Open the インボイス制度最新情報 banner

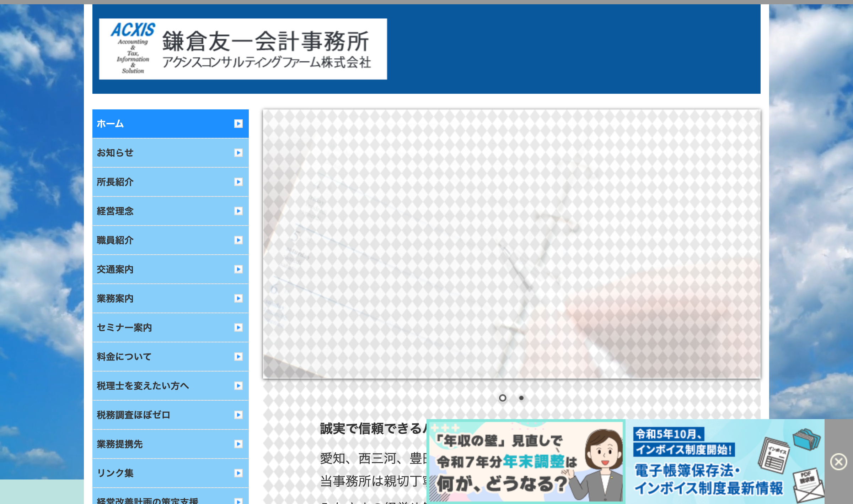pos(725,462)
